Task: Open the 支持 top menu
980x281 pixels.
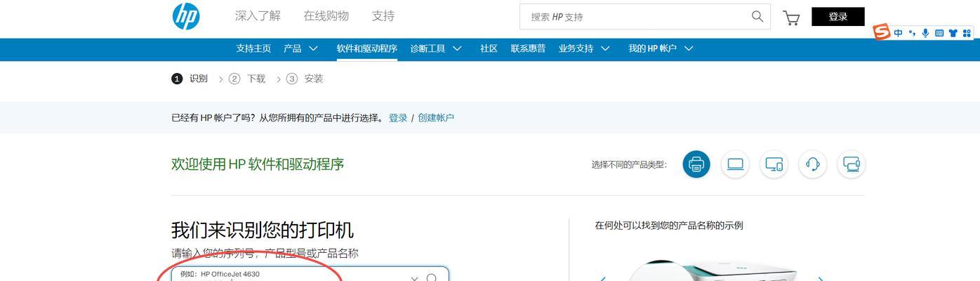Action: 383,15
